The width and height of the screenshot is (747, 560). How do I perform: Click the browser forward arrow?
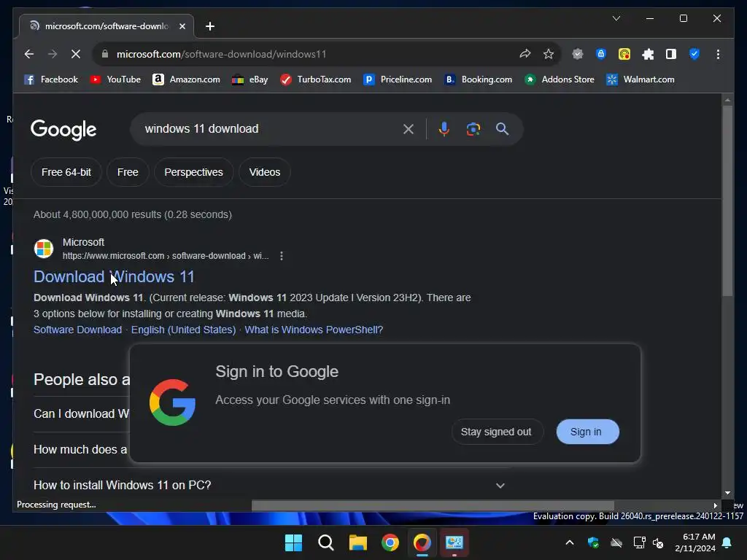tap(53, 54)
